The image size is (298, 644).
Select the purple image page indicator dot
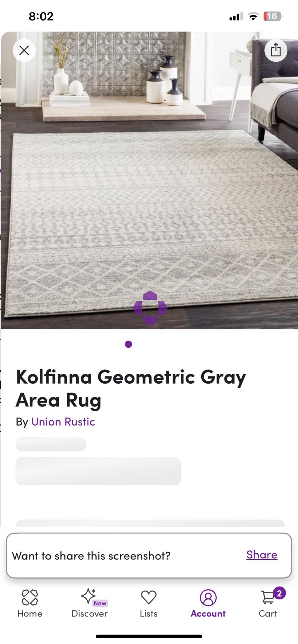128,344
